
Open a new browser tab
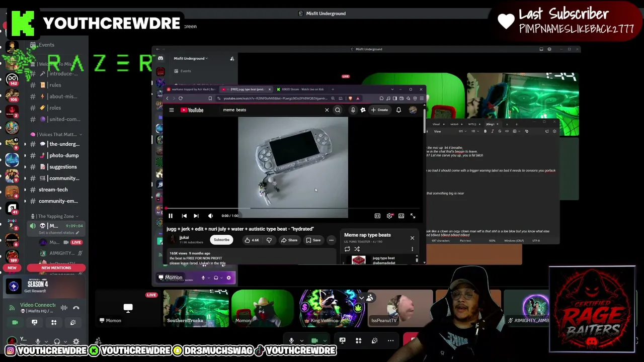pyautogui.click(x=333, y=89)
